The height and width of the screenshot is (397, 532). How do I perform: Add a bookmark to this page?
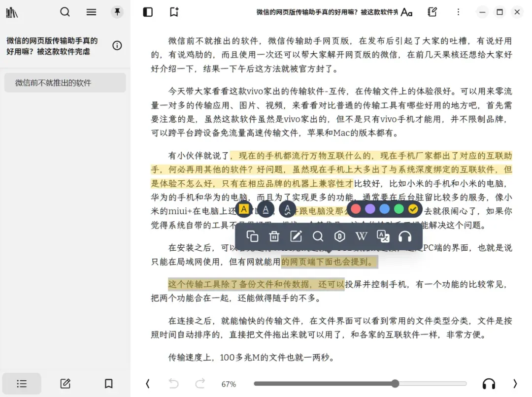tap(174, 12)
